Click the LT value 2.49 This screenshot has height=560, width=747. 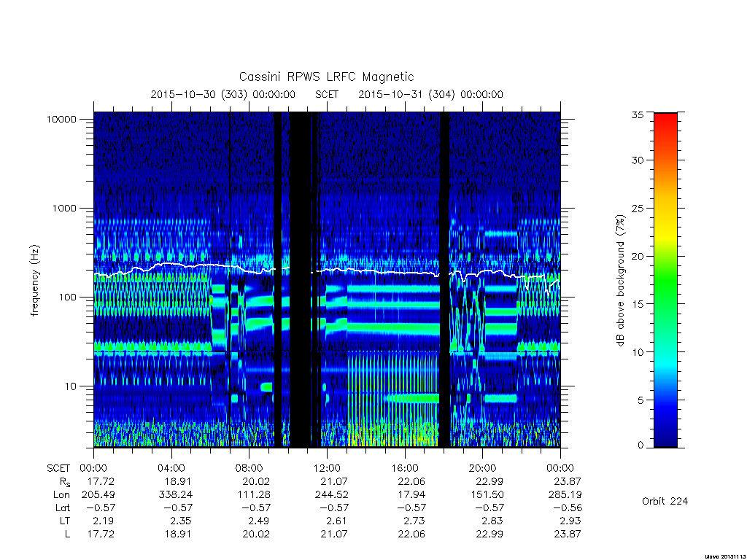(x=260, y=521)
